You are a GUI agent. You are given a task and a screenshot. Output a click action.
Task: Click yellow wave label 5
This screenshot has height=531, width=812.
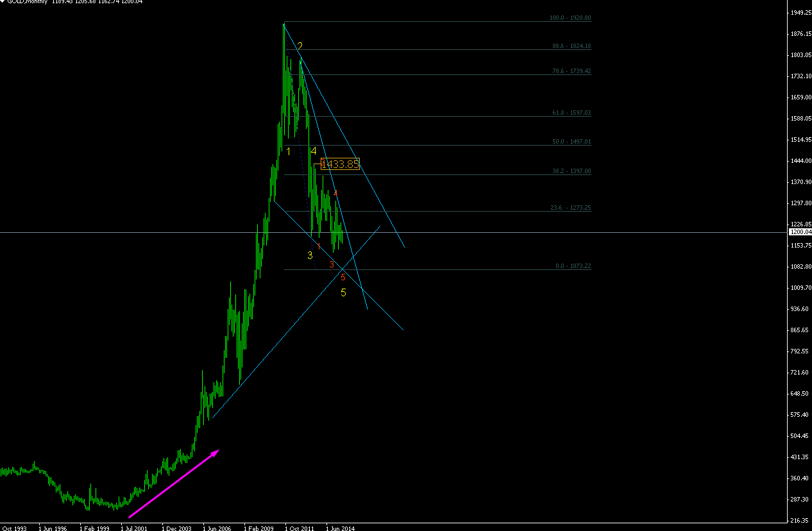[x=343, y=292]
